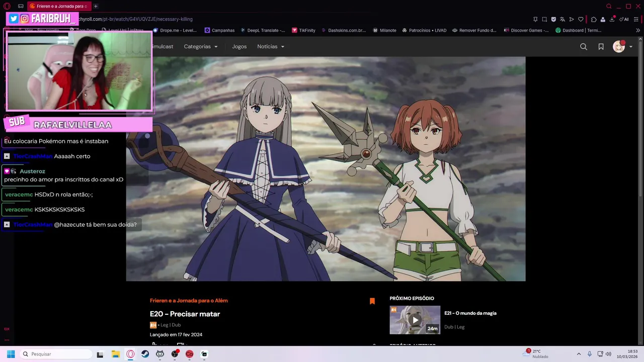
Task: Click the Lançado em 17 fev 2024 text
Action: [x=176, y=335]
